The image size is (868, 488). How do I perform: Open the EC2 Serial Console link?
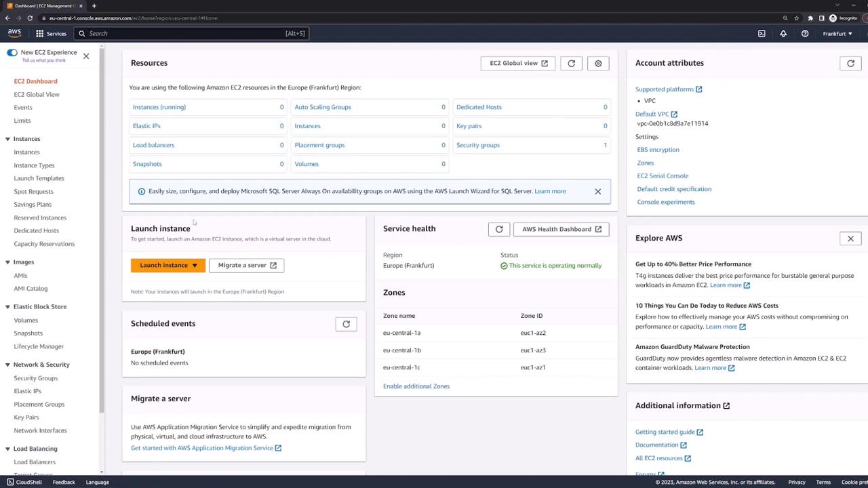(x=663, y=176)
